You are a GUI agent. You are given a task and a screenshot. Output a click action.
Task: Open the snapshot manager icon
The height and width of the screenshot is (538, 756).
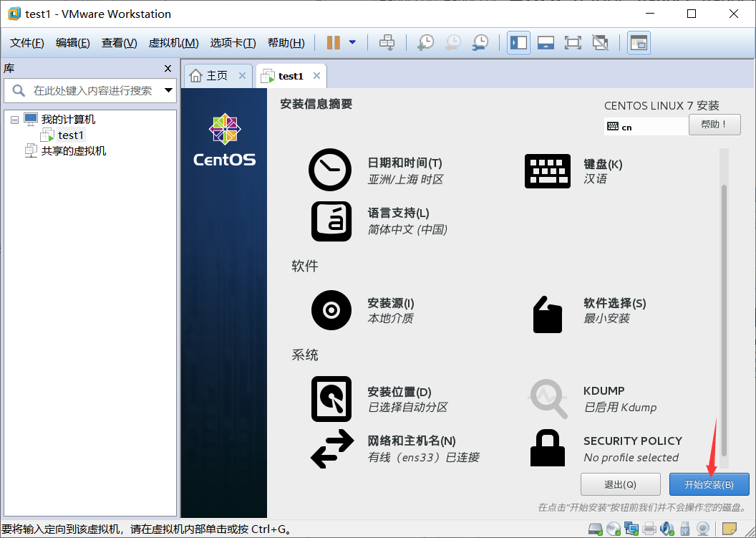click(480, 42)
